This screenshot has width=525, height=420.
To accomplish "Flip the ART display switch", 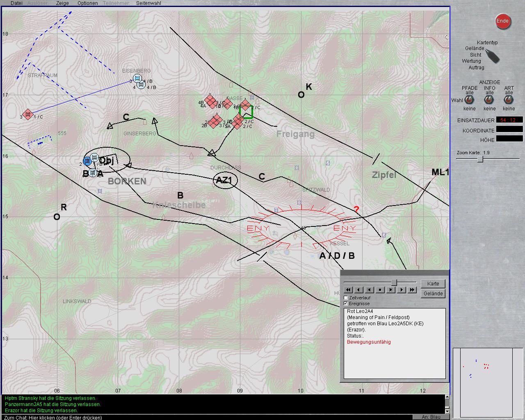I will [509, 100].
